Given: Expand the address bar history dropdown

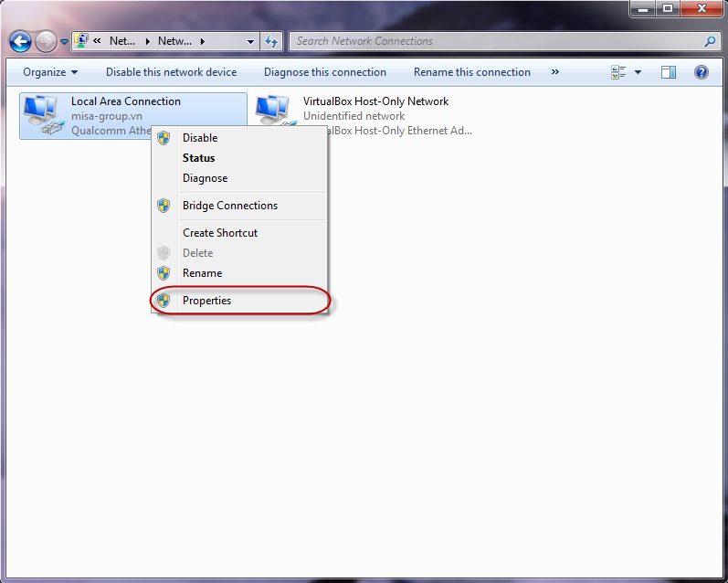Looking at the screenshot, I should click(x=251, y=41).
